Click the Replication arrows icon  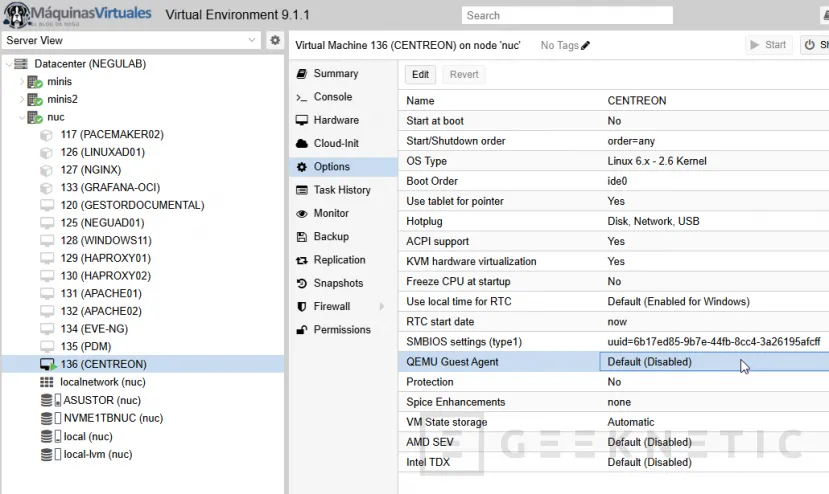click(x=301, y=260)
